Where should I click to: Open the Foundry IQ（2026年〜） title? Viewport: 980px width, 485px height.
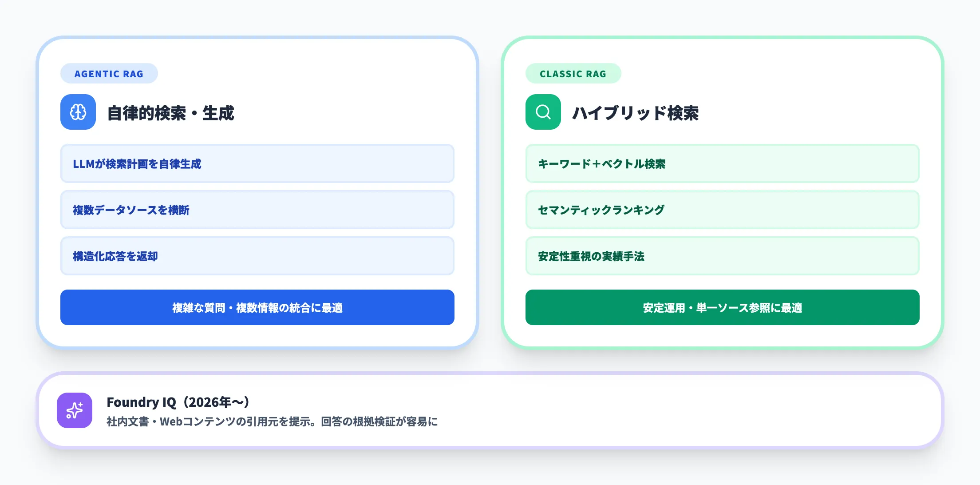178,402
